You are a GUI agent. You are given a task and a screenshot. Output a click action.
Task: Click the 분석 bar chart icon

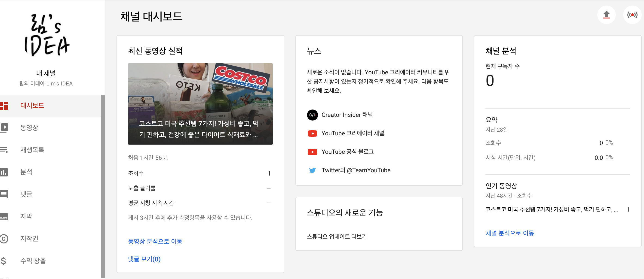(x=4, y=172)
